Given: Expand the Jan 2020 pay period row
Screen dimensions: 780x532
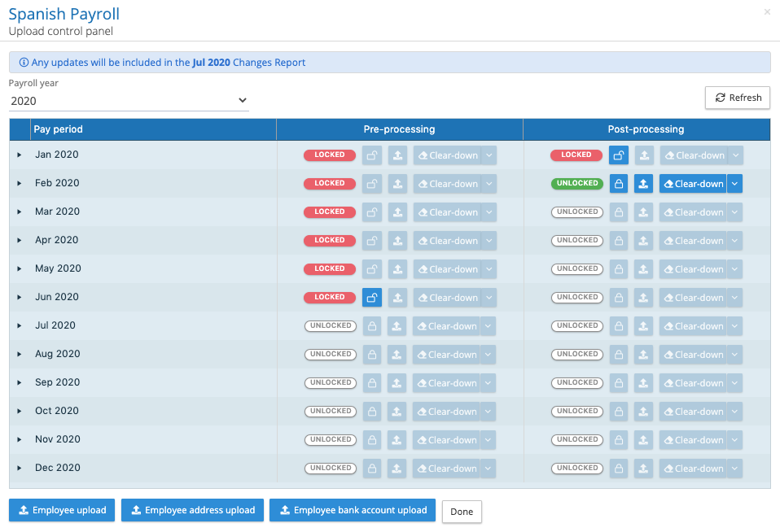Looking at the screenshot, I should (x=20, y=155).
